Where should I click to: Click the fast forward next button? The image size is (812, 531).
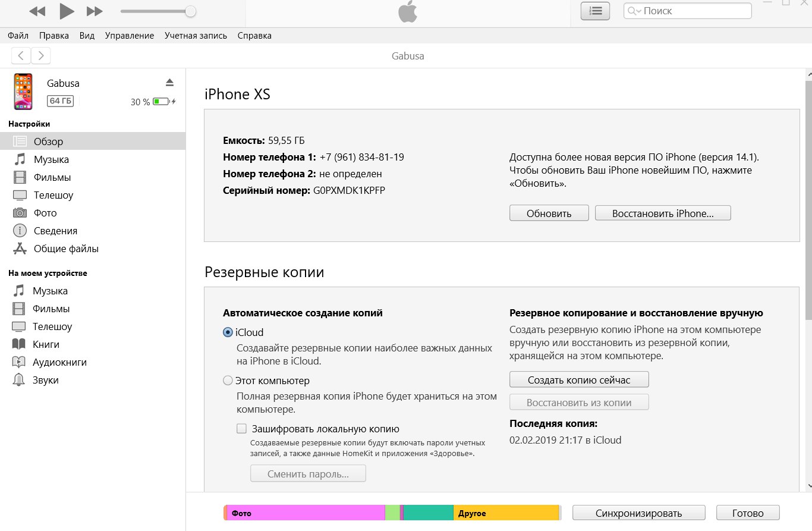click(95, 11)
